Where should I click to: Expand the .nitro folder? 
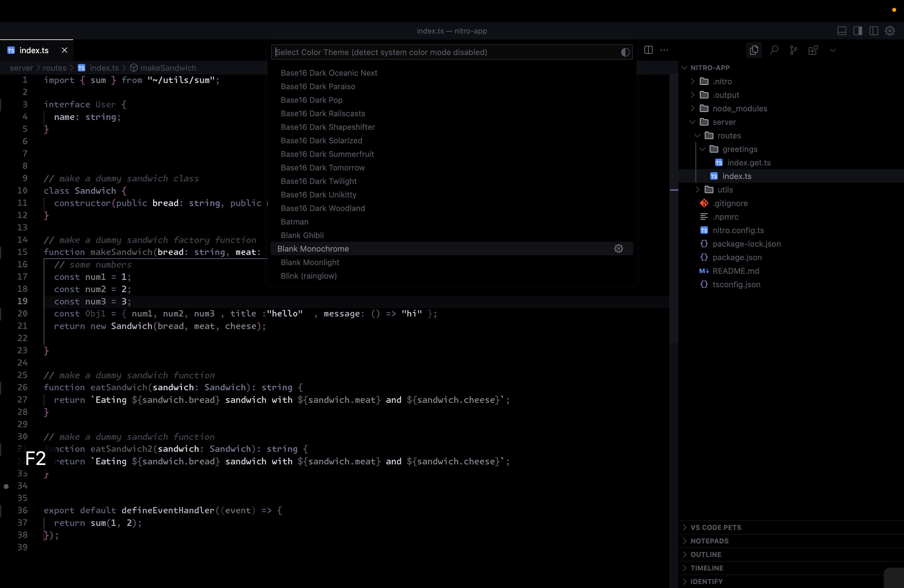(791, 81)
